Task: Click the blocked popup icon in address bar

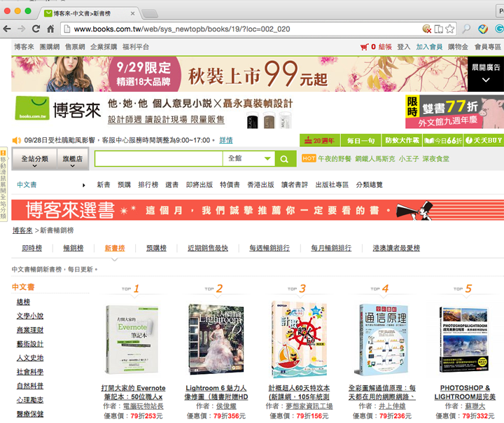Action: point(427,29)
